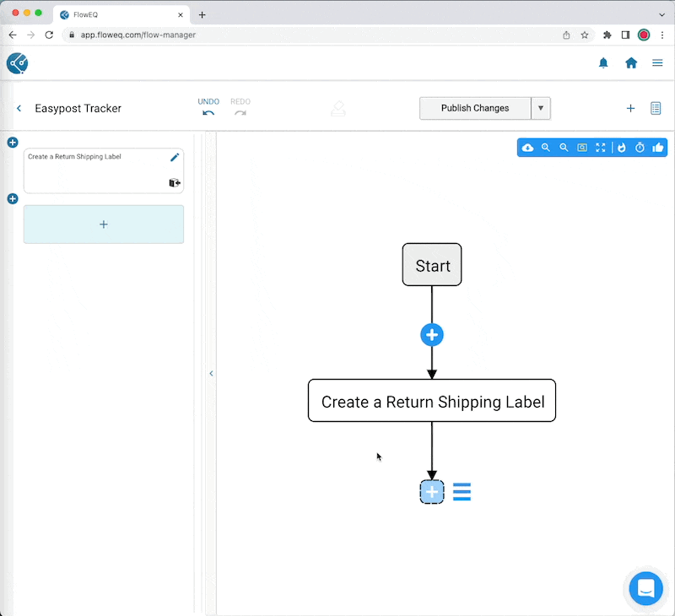The height and width of the screenshot is (616, 675).
Task: Click the flame icon in the canvas toolbar
Action: (621, 147)
